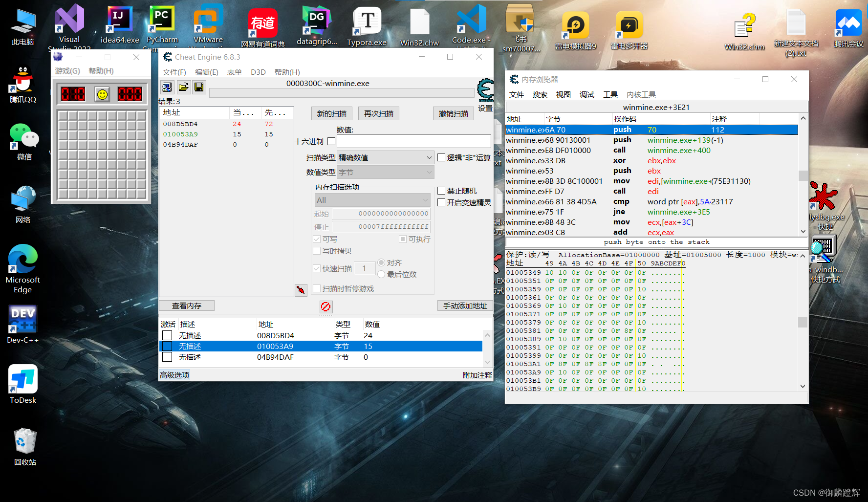Open the 数值类型 字节 dropdown
The image size is (868, 502).
pos(385,172)
